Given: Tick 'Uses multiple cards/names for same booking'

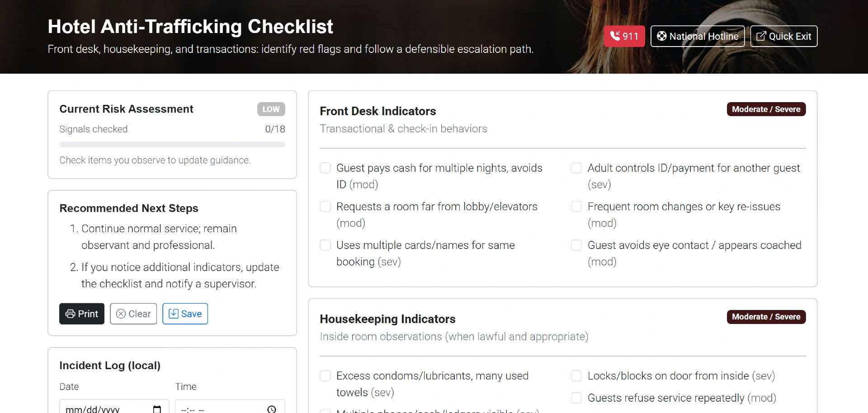Looking at the screenshot, I should 325,245.
